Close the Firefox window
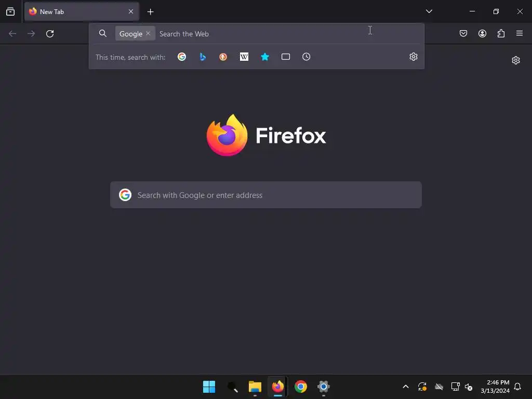The height and width of the screenshot is (399, 532). 520,11
